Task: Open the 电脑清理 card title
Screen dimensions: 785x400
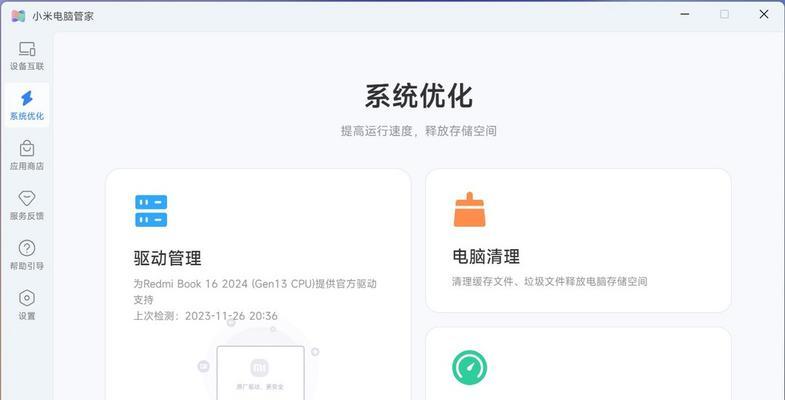Action: coord(486,256)
